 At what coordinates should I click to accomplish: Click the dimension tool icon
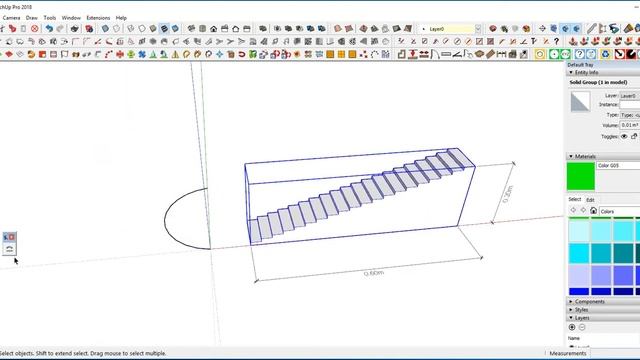501,54
